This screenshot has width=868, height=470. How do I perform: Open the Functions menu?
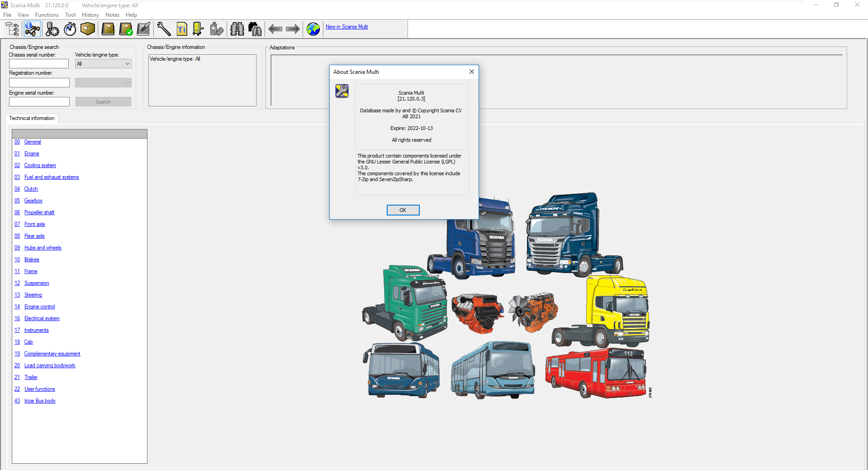pyautogui.click(x=47, y=14)
